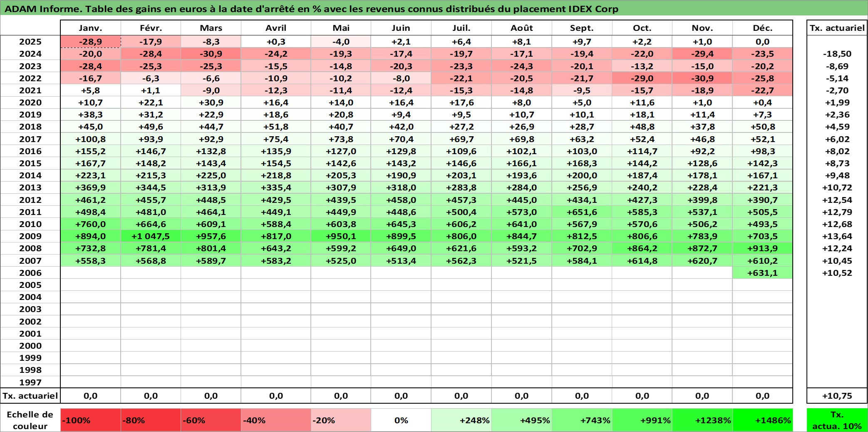Select the Mars column header
The height and width of the screenshot is (432, 868).
tap(211, 28)
